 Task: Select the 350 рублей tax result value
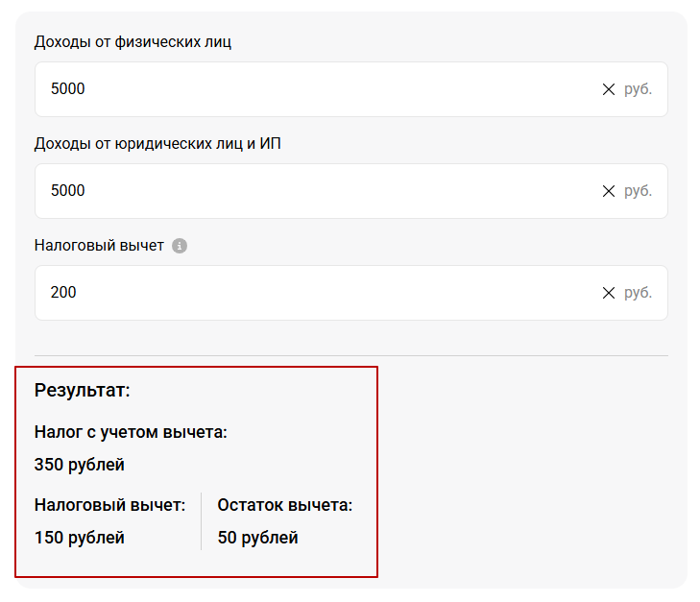pos(80,465)
